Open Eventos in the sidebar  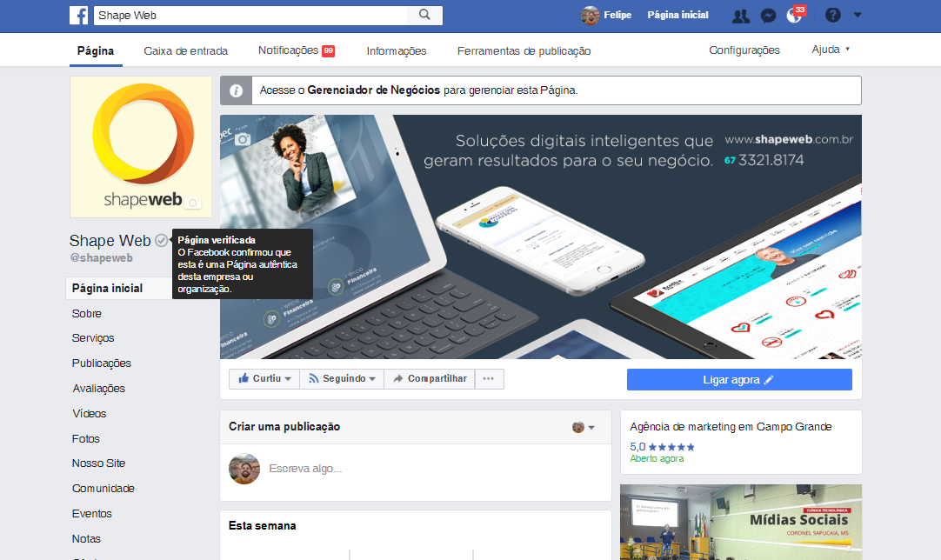click(92, 514)
